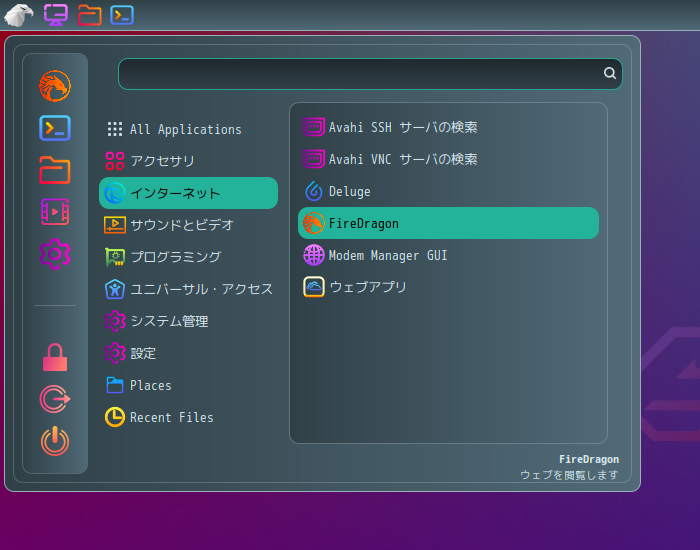The width and height of the screenshot is (700, 550).
Task: Click the power shutdown icon
Action: pyautogui.click(x=55, y=441)
